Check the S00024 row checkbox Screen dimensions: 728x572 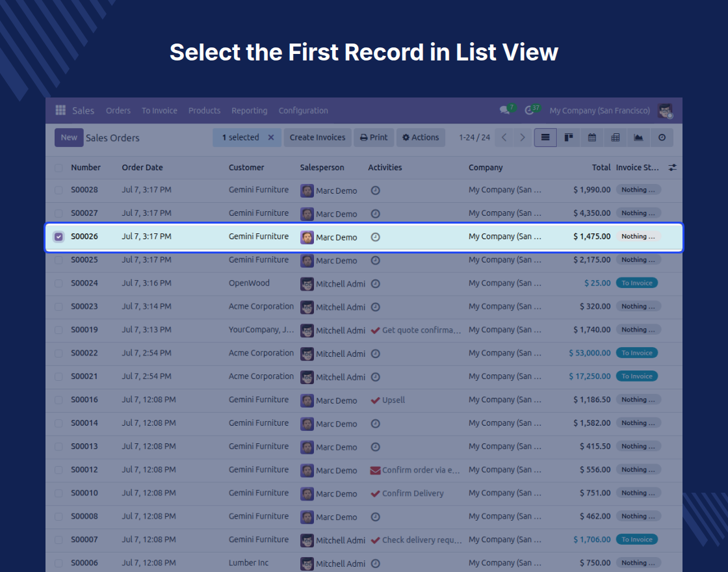[58, 283]
